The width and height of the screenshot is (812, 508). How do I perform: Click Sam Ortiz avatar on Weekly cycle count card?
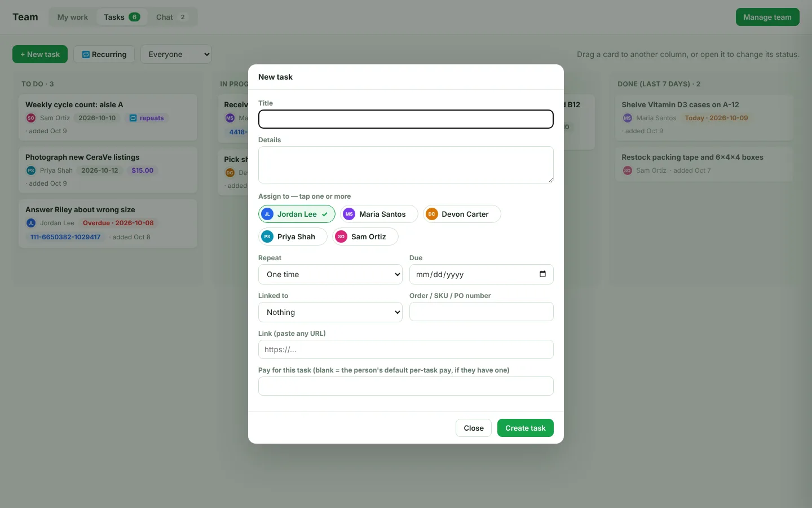point(31,118)
